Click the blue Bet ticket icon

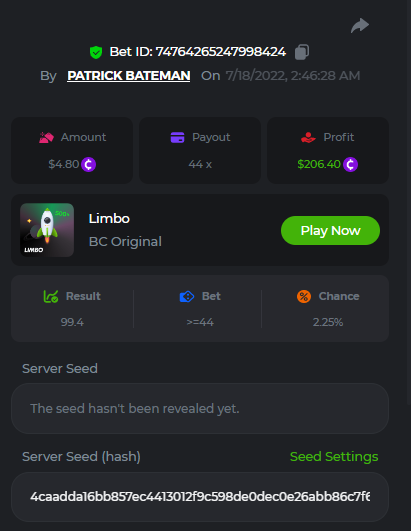click(187, 297)
